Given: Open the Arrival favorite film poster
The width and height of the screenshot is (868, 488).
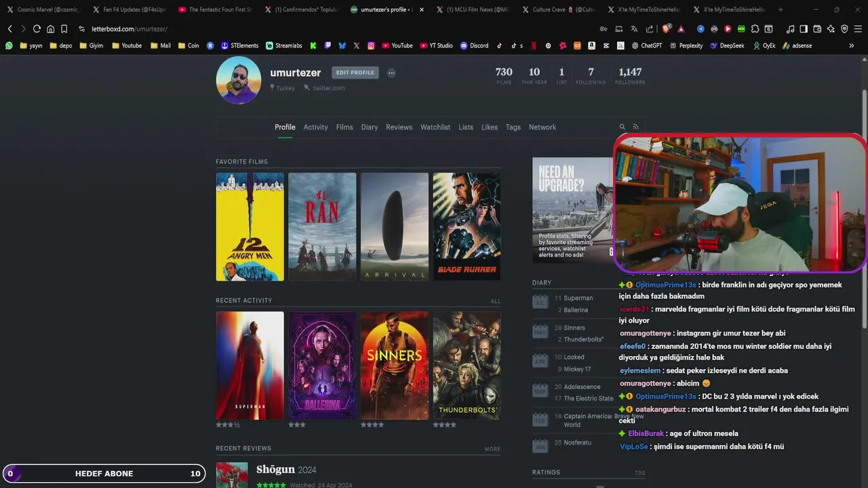Looking at the screenshot, I should (x=395, y=226).
